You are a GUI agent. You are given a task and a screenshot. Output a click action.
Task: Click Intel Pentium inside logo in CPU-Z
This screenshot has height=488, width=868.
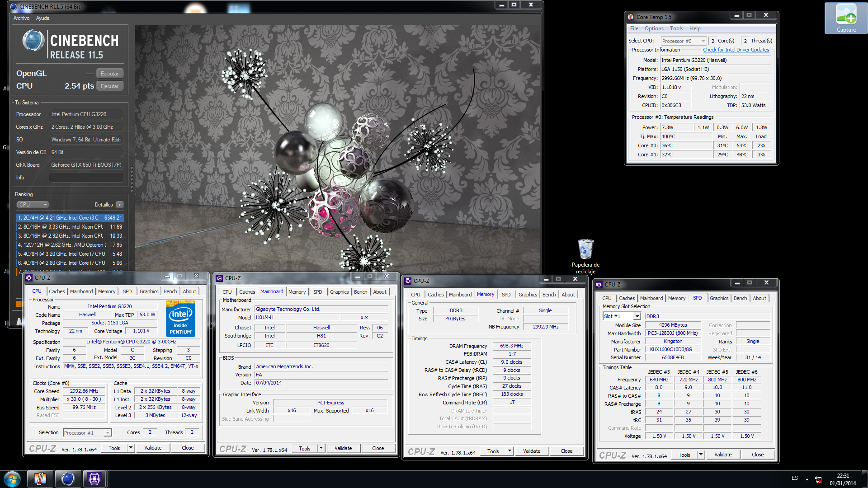pyautogui.click(x=180, y=319)
